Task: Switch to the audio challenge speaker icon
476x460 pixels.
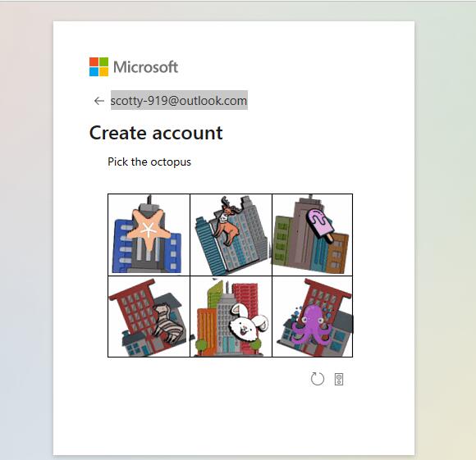Action: coord(339,380)
